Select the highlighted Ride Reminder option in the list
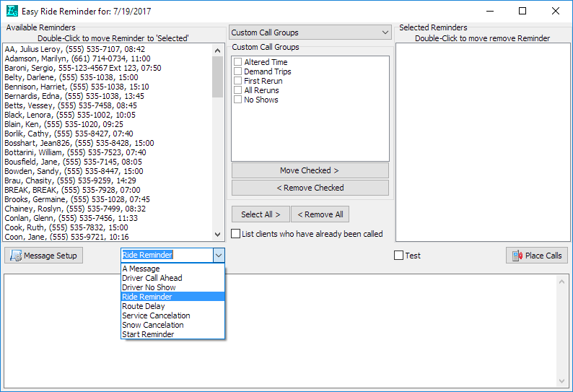Viewport: 573px width, 392px height. tap(172, 297)
